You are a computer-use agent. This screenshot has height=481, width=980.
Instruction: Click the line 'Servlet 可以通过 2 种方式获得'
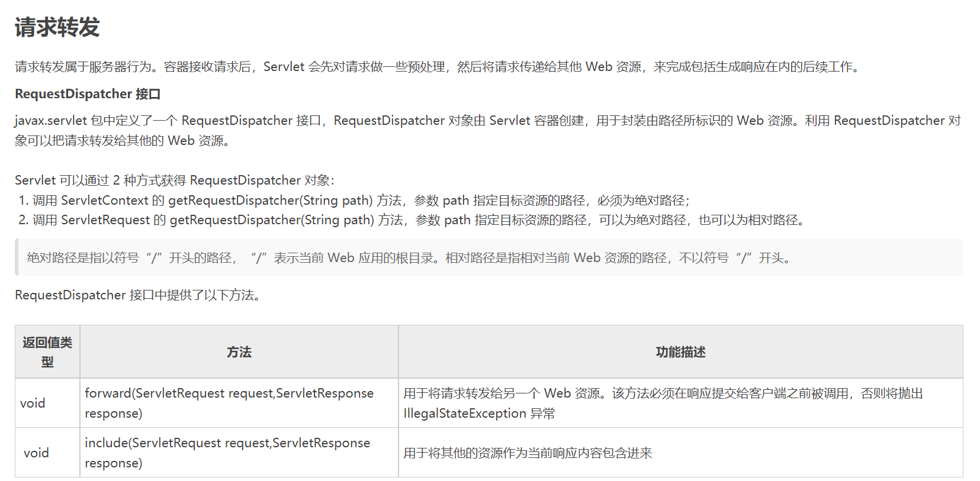point(175,180)
